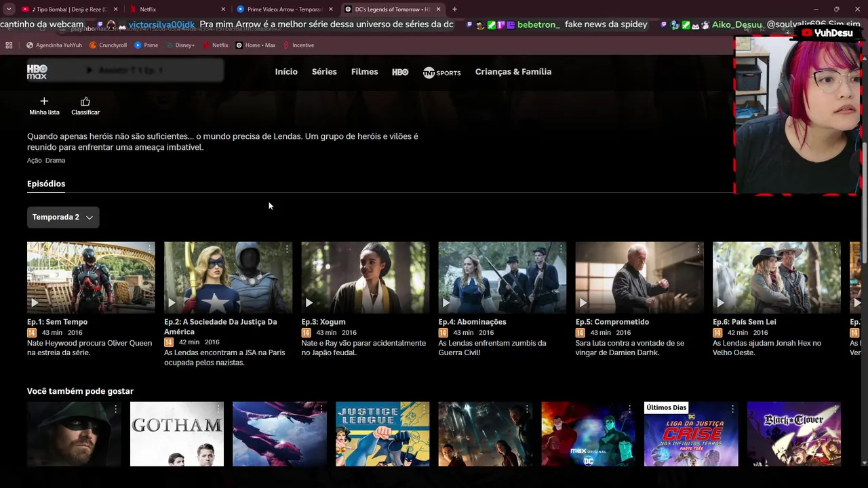Open options menu on Justice League tile
The height and width of the screenshot is (488, 868).
pyautogui.click(x=424, y=409)
